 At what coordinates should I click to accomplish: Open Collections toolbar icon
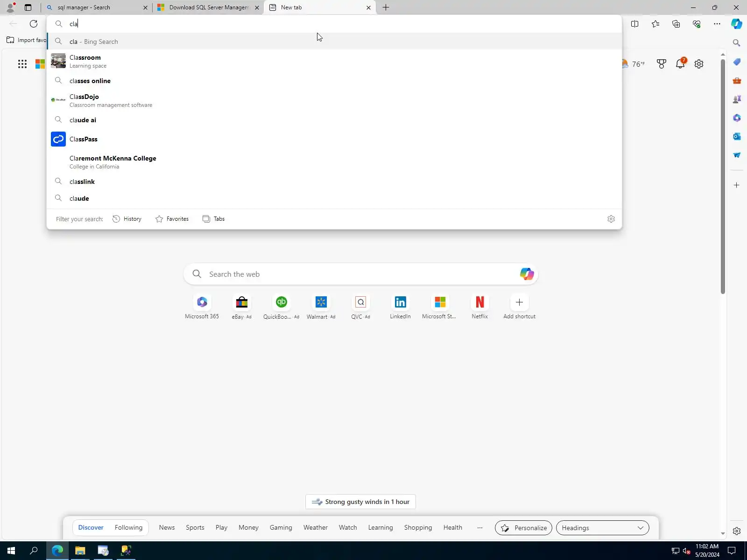click(x=676, y=24)
